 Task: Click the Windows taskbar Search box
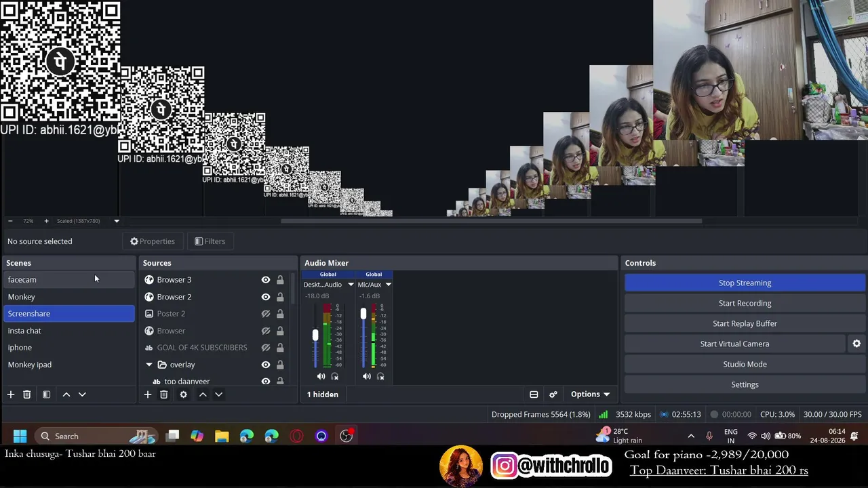pos(95,436)
